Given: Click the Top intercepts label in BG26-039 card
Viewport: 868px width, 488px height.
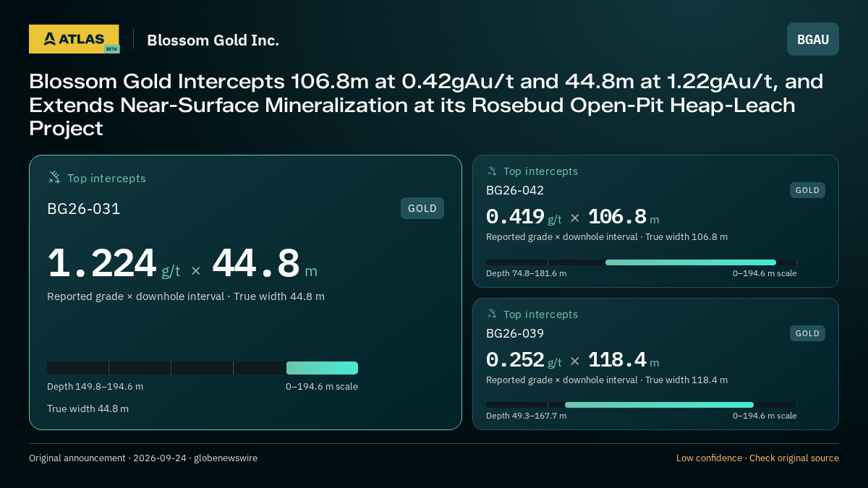Looking at the screenshot, I should pos(540,314).
